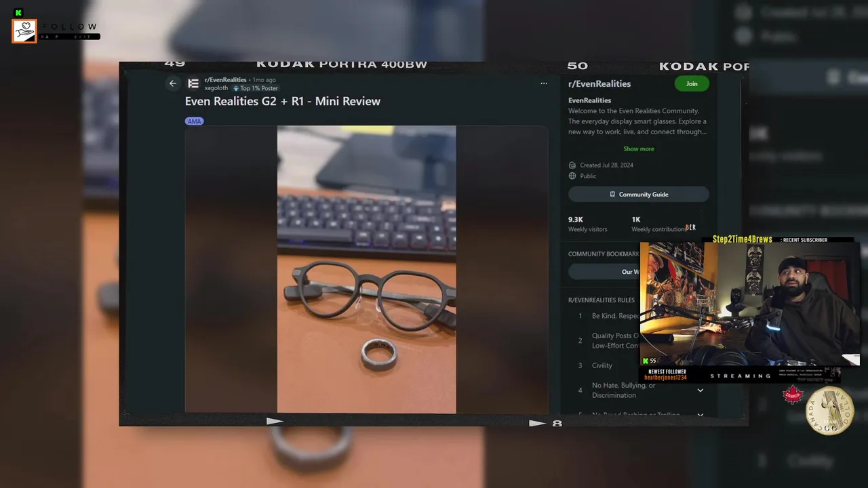868x488 pixels.
Task: Click the Top 1% Poster badge
Action: (x=256, y=88)
